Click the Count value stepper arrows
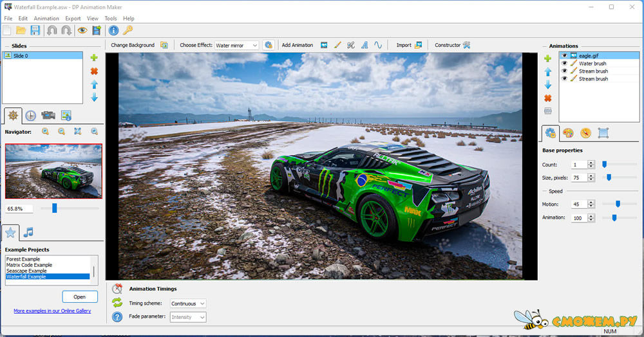Viewport: 644px width, 337px height. (591, 165)
